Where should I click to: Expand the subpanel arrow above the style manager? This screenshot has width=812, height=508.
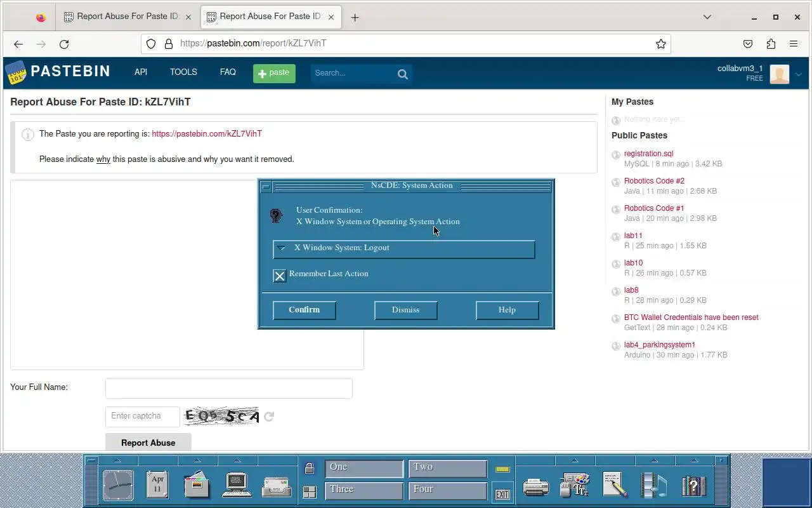pos(575,460)
